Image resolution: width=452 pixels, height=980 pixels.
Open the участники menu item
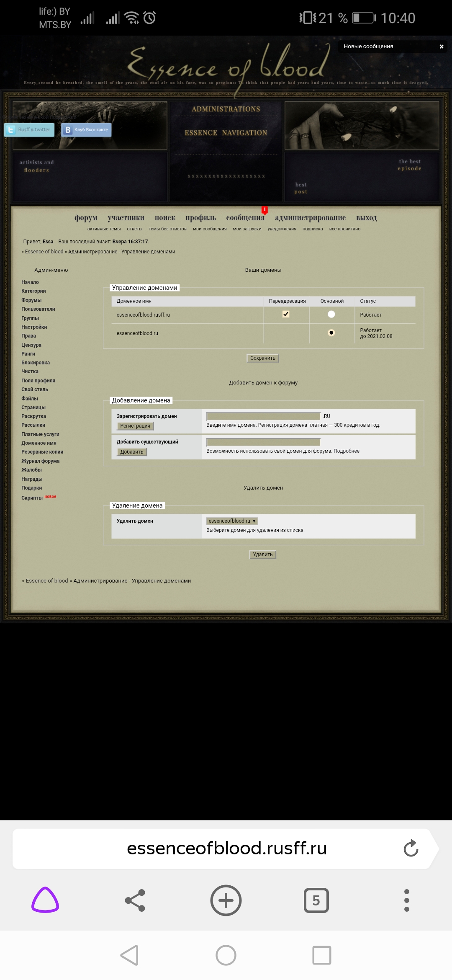click(x=126, y=218)
